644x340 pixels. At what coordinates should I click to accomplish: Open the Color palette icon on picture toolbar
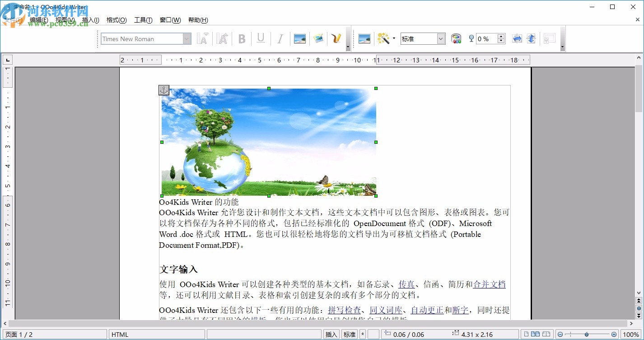(x=456, y=39)
